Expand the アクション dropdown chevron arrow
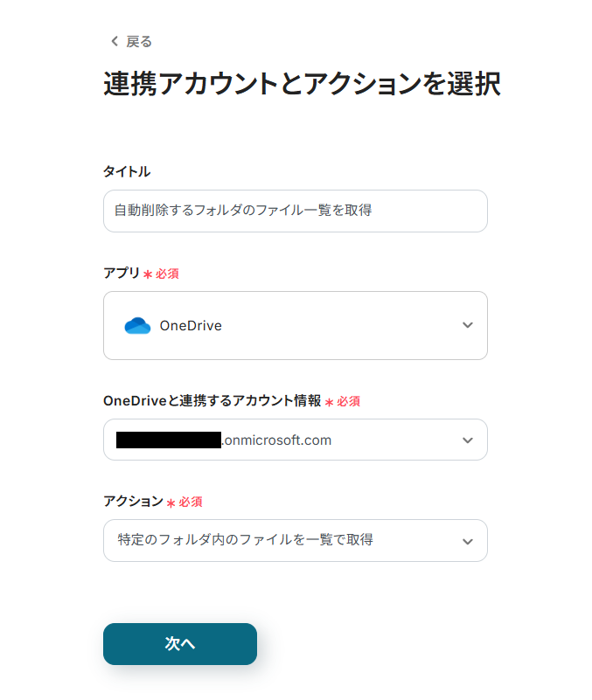Image resolution: width=592 pixels, height=700 pixels. [467, 541]
